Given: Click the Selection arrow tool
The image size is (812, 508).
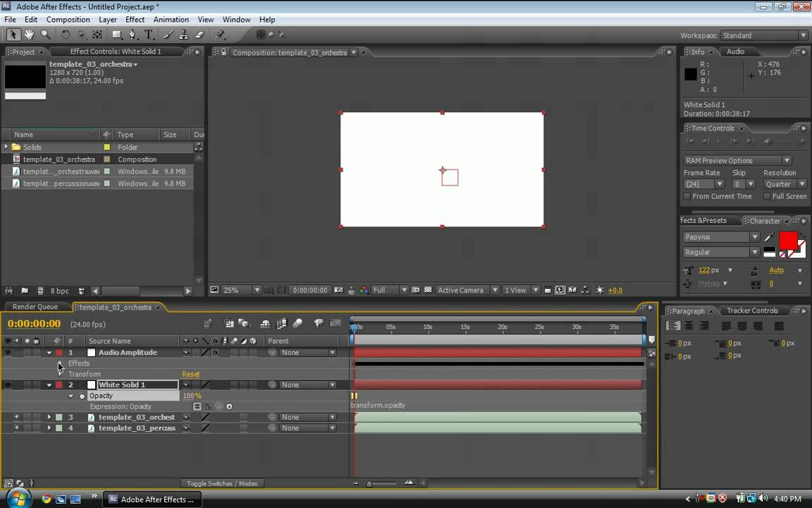Looking at the screenshot, I should tap(13, 35).
